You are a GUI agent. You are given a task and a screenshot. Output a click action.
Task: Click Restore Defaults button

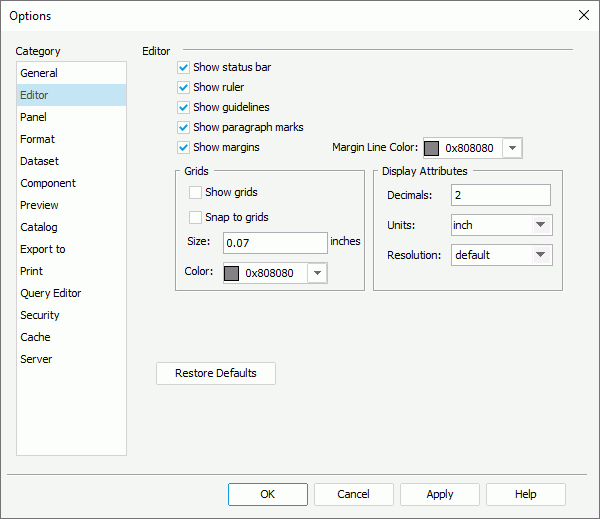(x=216, y=373)
